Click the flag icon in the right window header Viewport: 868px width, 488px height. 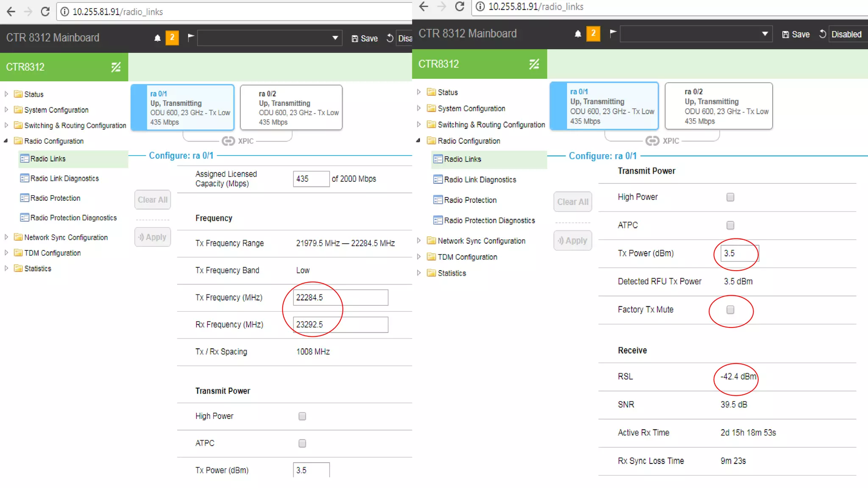click(x=612, y=33)
